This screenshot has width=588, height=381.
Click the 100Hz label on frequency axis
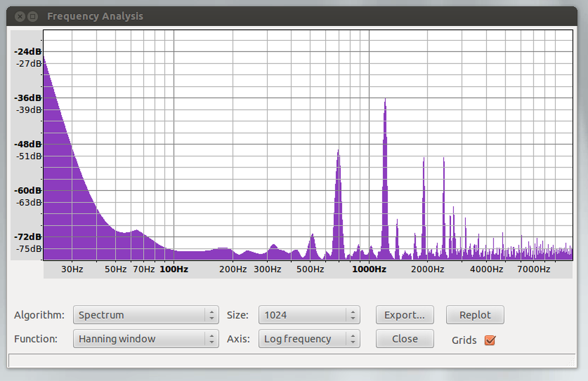click(174, 269)
